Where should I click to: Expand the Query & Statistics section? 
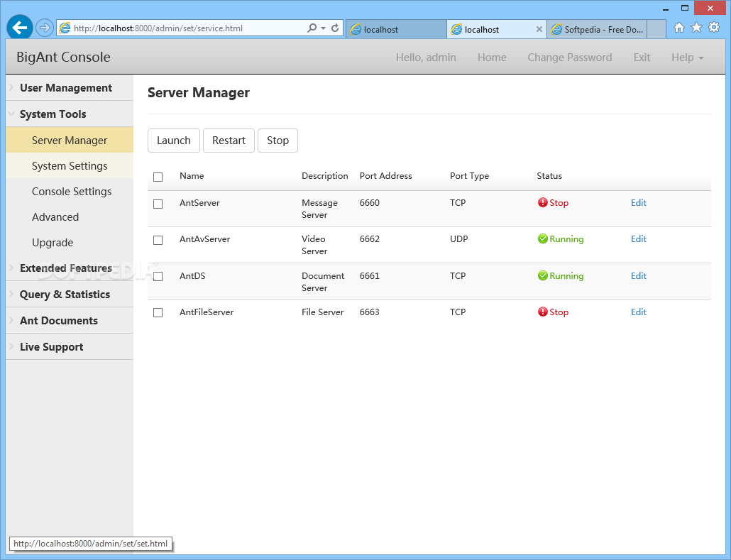click(x=70, y=295)
